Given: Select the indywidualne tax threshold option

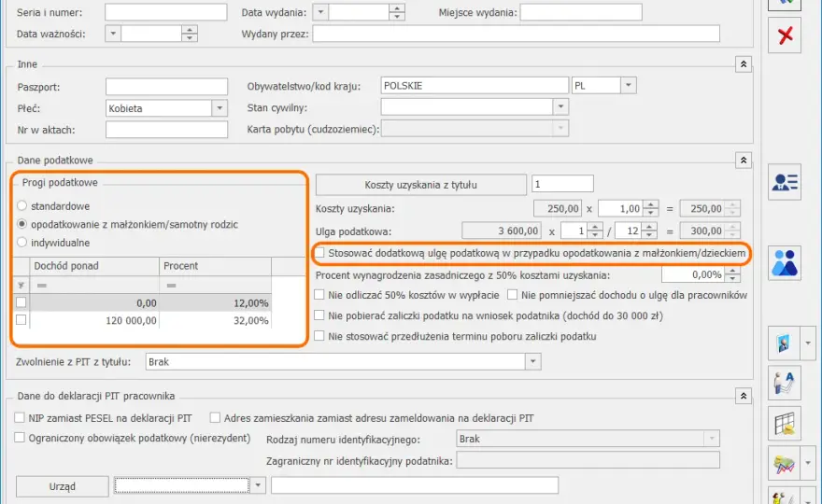Looking at the screenshot, I should point(22,243).
